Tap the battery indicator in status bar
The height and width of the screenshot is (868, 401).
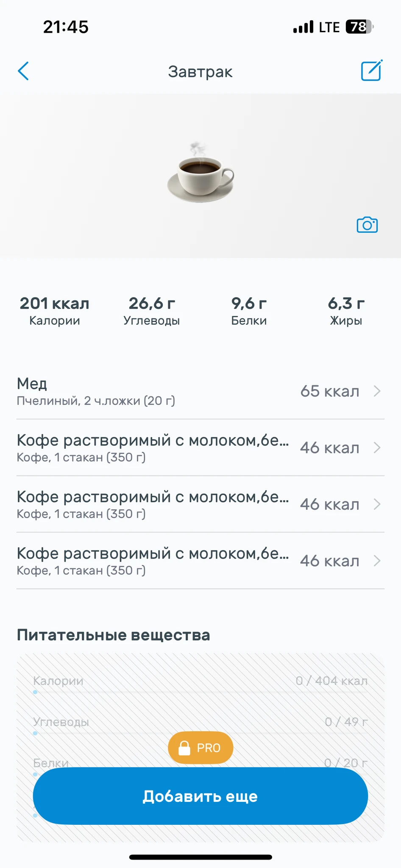coord(359,27)
